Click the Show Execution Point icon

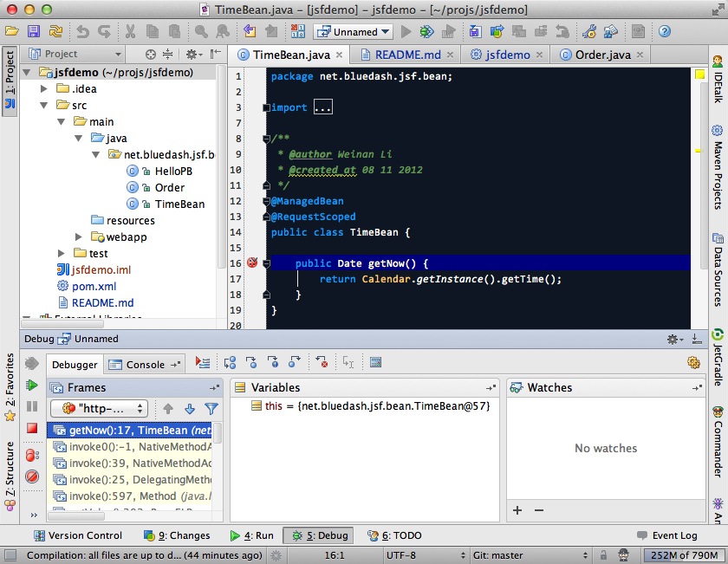(x=202, y=363)
